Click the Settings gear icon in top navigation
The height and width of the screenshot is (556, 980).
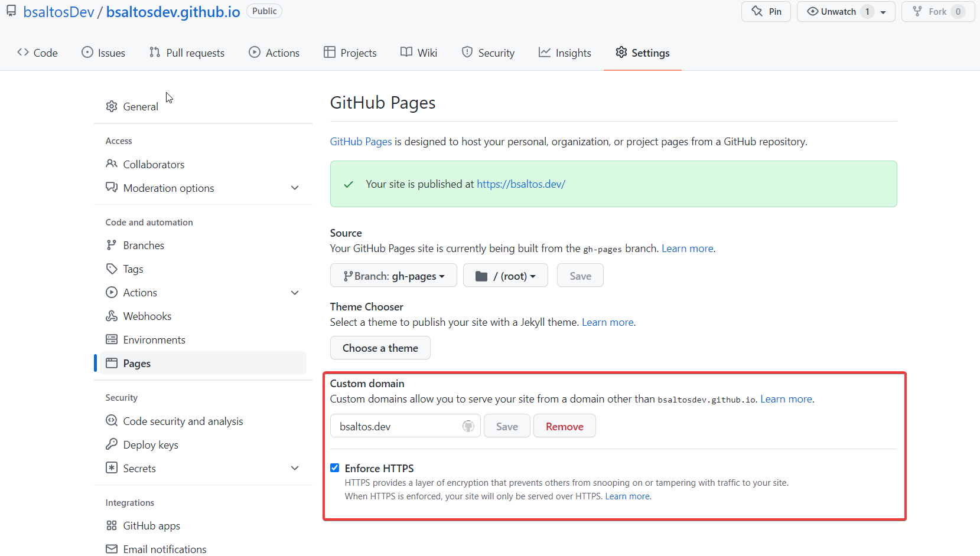click(621, 53)
